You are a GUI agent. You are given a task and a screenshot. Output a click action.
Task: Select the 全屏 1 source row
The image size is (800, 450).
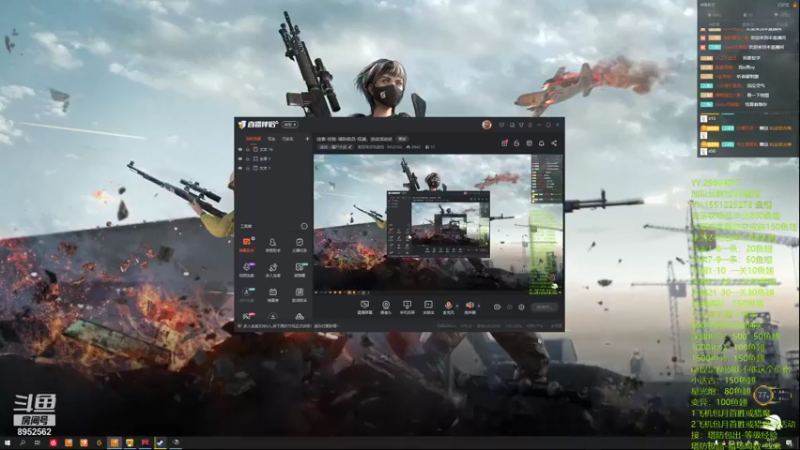(273, 159)
